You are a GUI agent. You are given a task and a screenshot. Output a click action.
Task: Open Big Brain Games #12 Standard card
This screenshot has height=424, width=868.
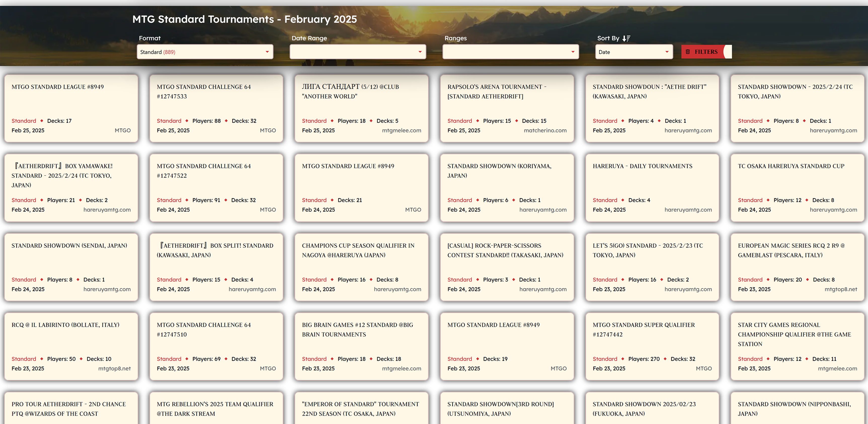click(x=362, y=346)
